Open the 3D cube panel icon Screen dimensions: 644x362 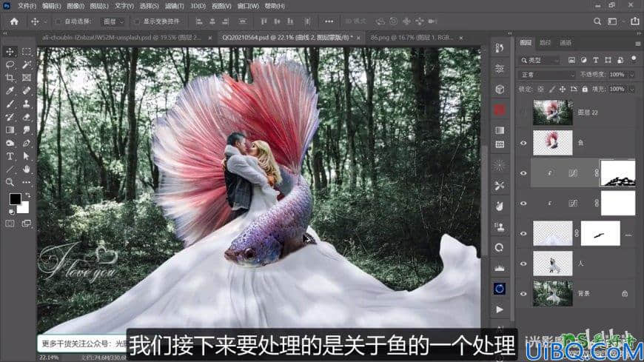pyautogui.click(x=500, y=89)
